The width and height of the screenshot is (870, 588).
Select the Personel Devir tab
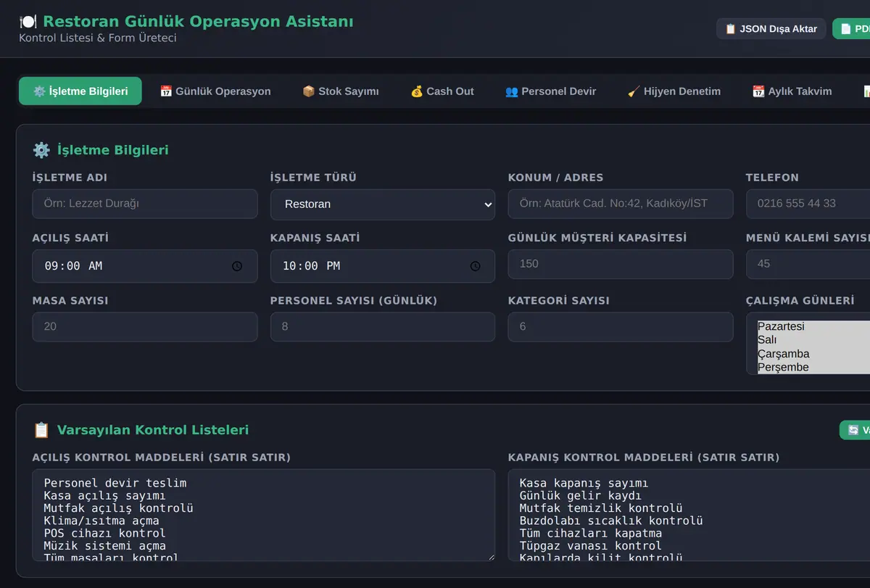(550, 91)
